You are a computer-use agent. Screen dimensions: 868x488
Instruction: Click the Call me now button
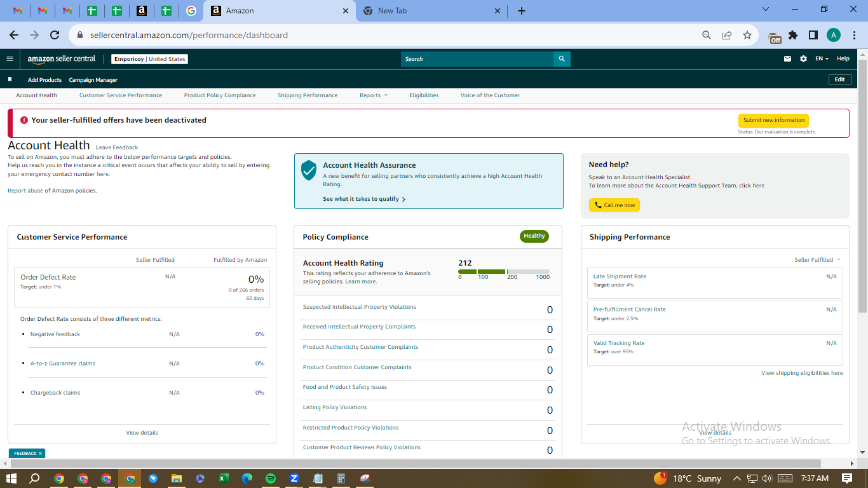click(614, 205)
